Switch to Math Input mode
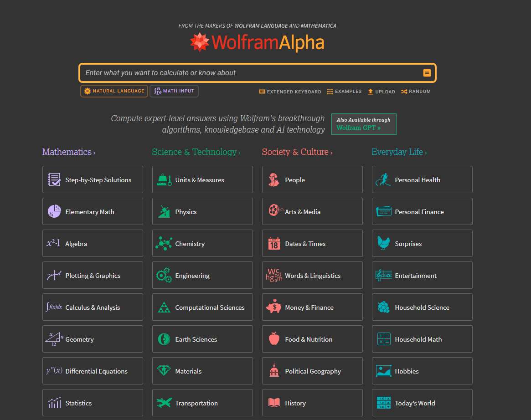This screenshot has height=420, width=531. [x=174, y=91]
